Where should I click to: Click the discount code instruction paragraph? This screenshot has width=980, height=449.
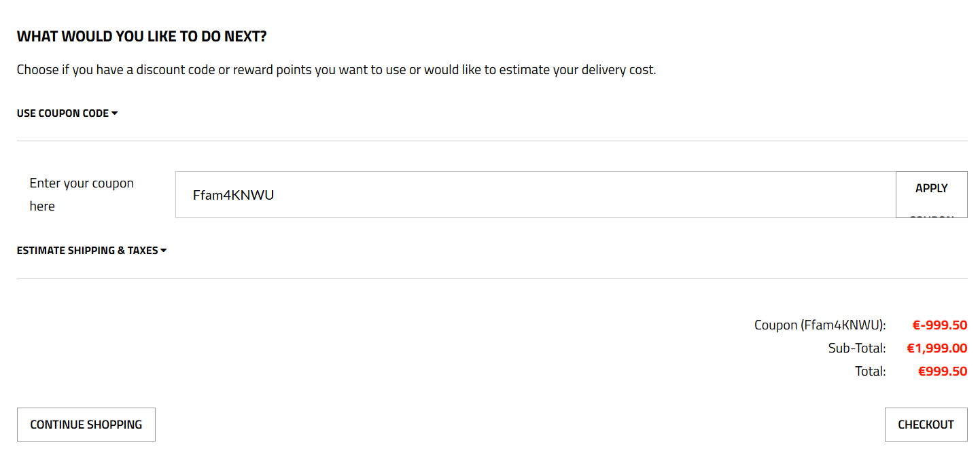(336, 70)
